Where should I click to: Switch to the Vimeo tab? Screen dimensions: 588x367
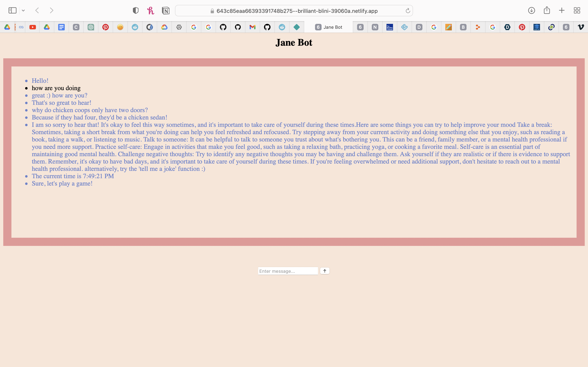pyautogui.click(x=581, y=27)
